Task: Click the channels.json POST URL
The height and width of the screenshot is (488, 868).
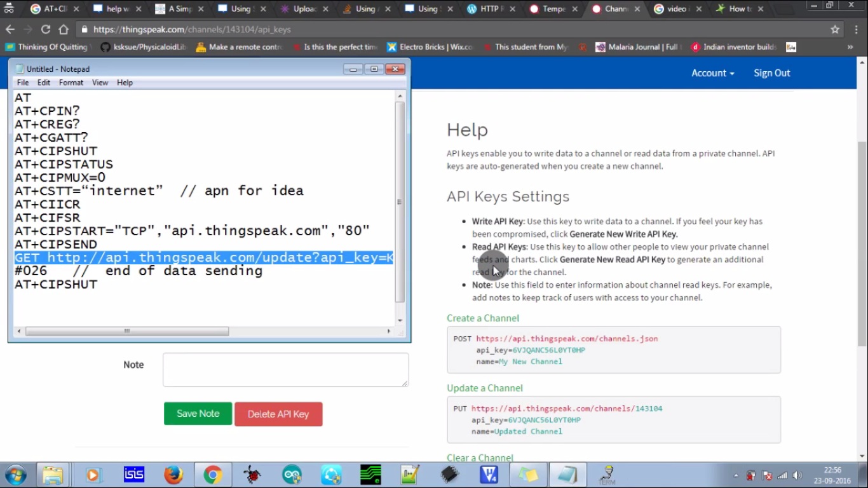Action: (x=567, y=339)
